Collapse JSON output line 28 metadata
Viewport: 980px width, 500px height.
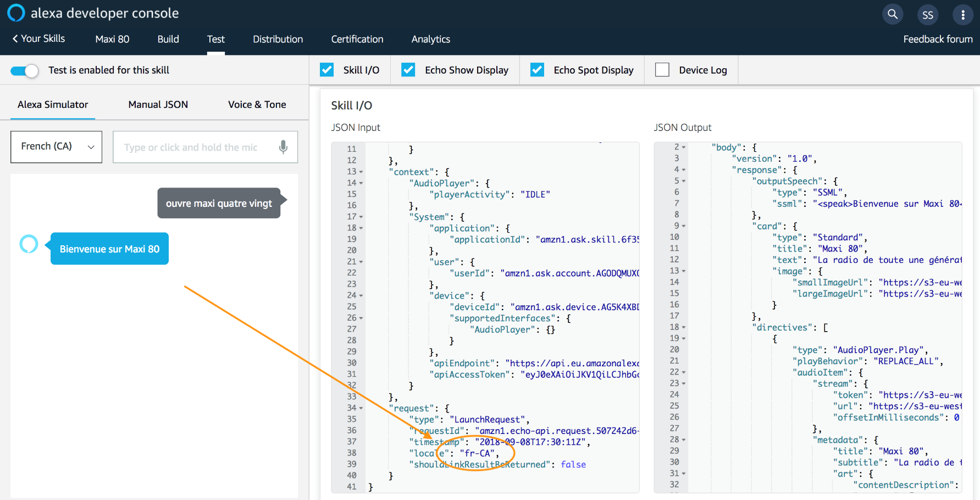pyautogui.click(x=684, y=439)
